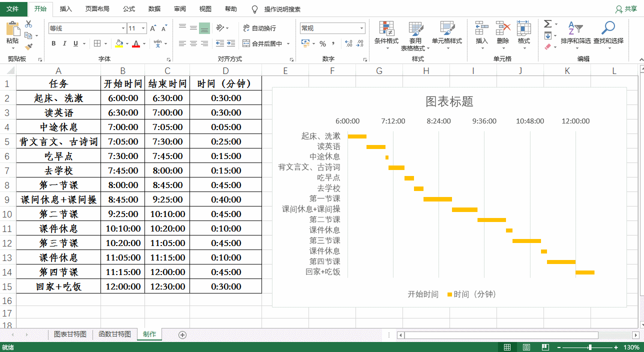Click the text orientation icon
Screen dimensions: 644x352
[x=220, y=28]
